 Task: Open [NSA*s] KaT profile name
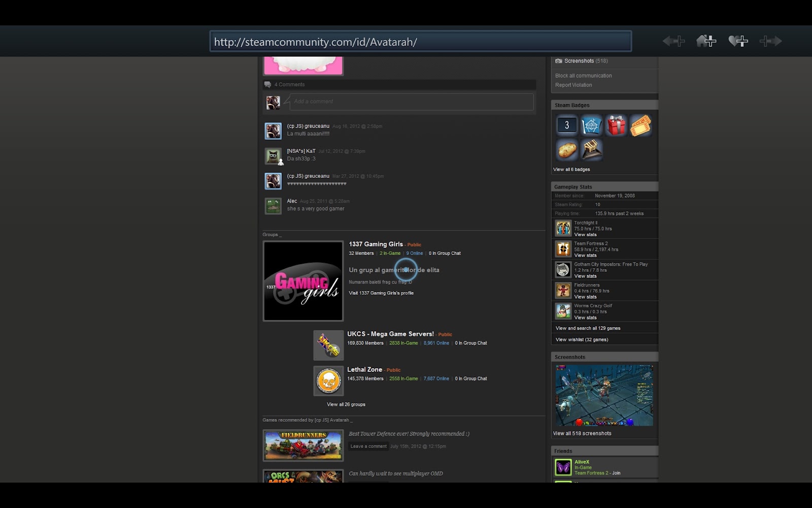pyautogui.click(x=301, y=151)
